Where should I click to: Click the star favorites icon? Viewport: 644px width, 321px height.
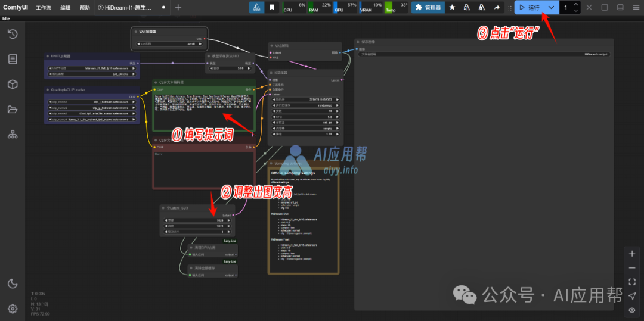coord(452,7)
